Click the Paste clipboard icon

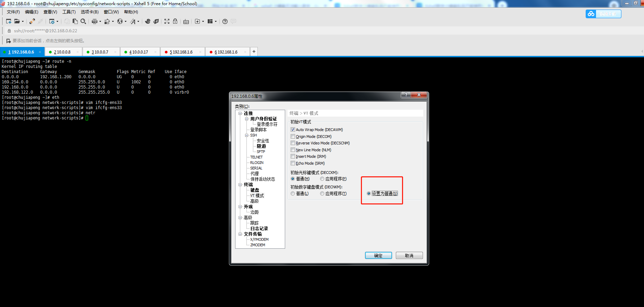tap(75, 21)
